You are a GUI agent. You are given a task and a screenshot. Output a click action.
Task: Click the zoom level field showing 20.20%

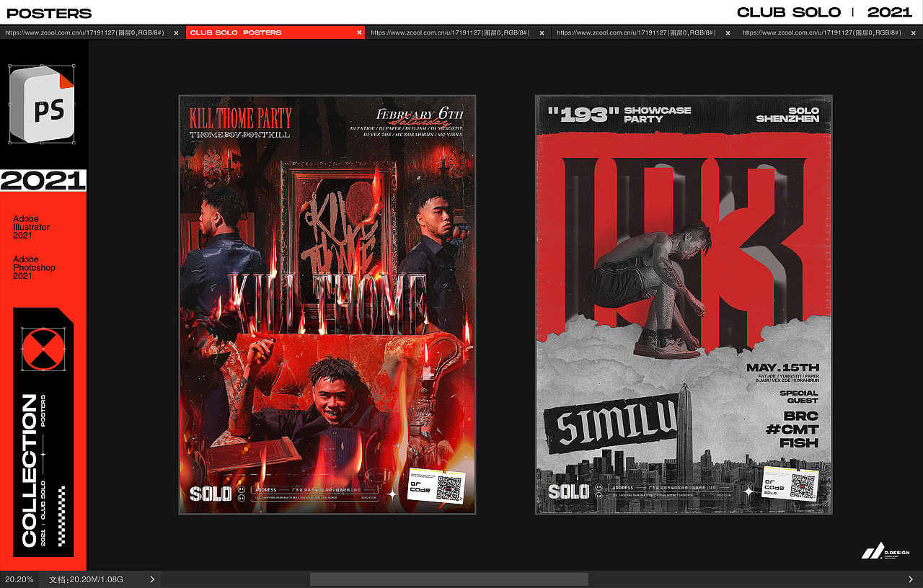click(x=19, y=579)
